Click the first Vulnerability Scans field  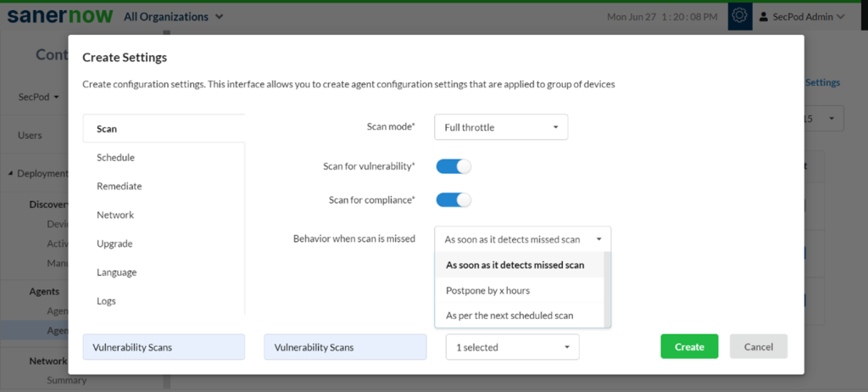[x=164, y=347]
